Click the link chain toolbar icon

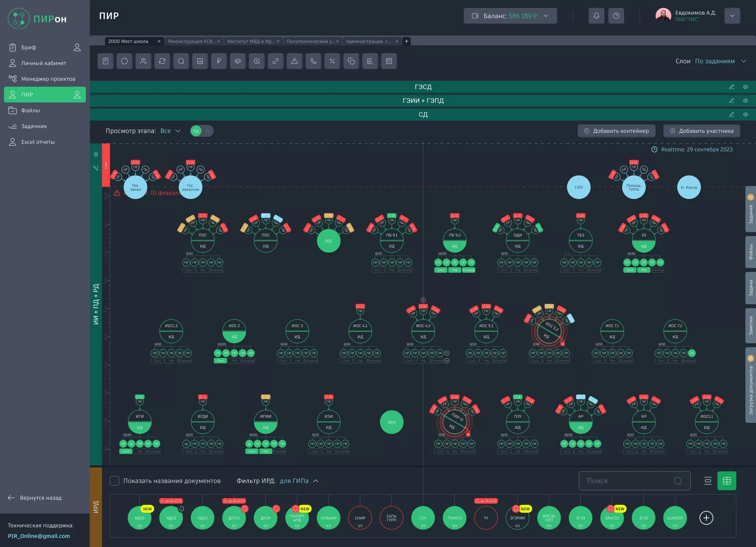click(276, 61)
